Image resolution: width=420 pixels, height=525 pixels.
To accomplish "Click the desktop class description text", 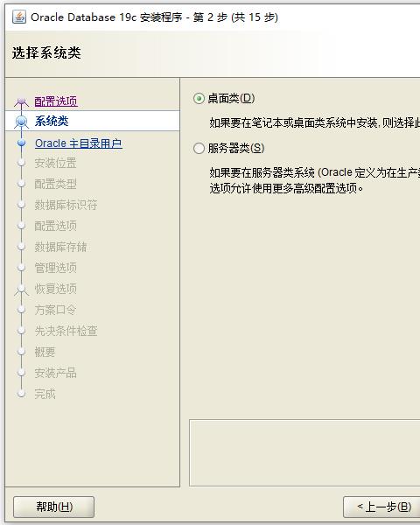I will pos(314,122).
